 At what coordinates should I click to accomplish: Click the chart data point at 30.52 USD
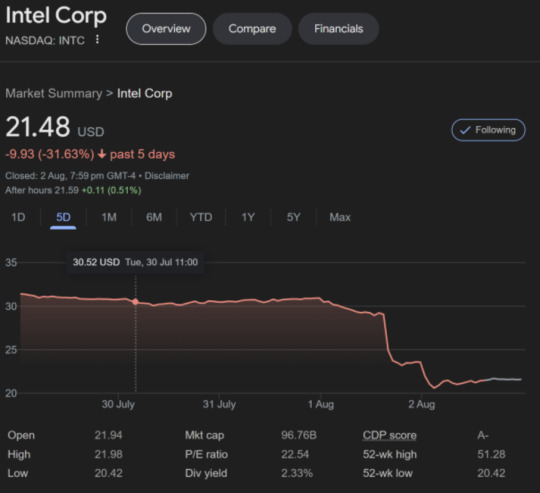click(135, 302)
